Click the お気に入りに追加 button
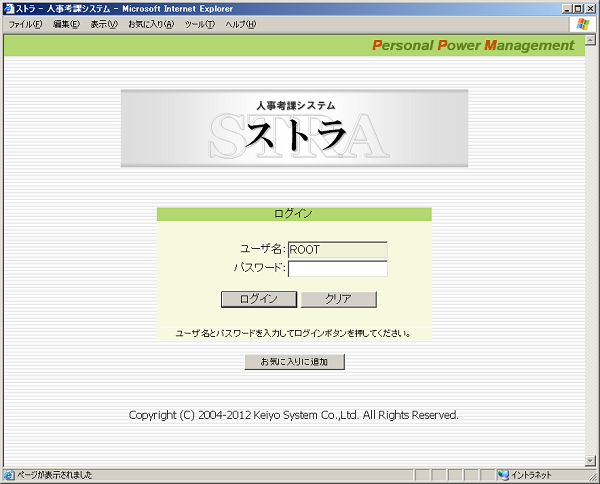This screenshot has width=600, height=484. pyautogui.click(x=295, y=362)
